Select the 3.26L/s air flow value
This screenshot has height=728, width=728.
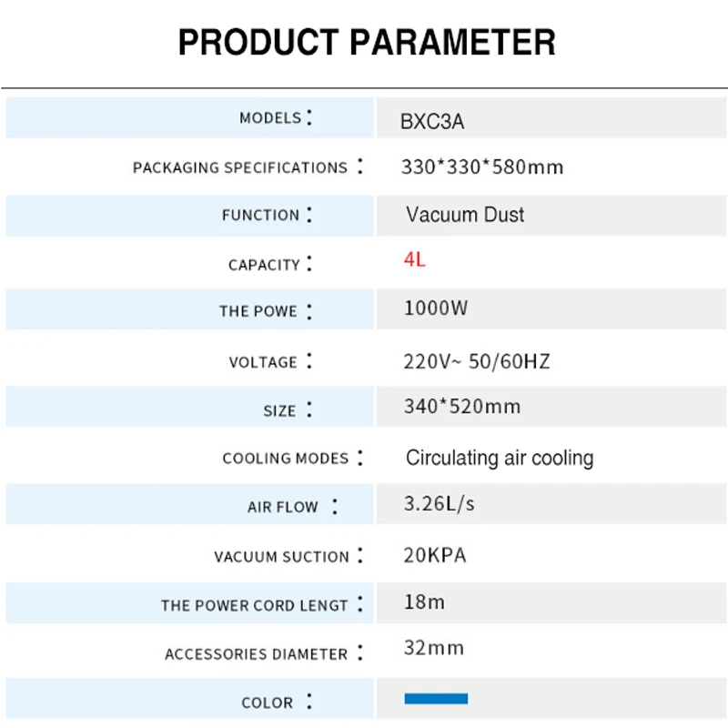(439, 504)
